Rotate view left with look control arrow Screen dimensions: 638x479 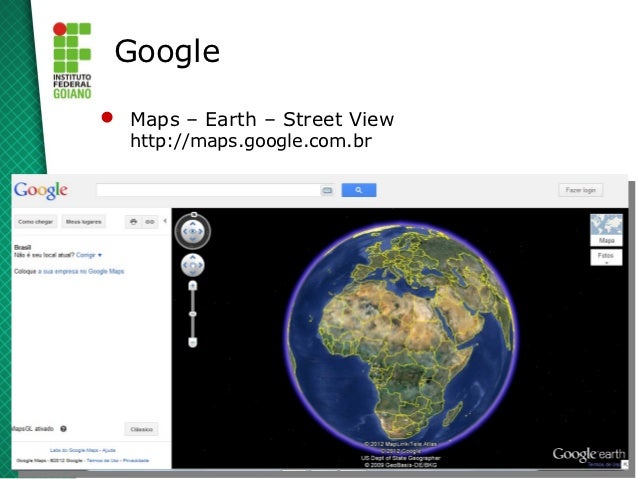click(185, 232)
